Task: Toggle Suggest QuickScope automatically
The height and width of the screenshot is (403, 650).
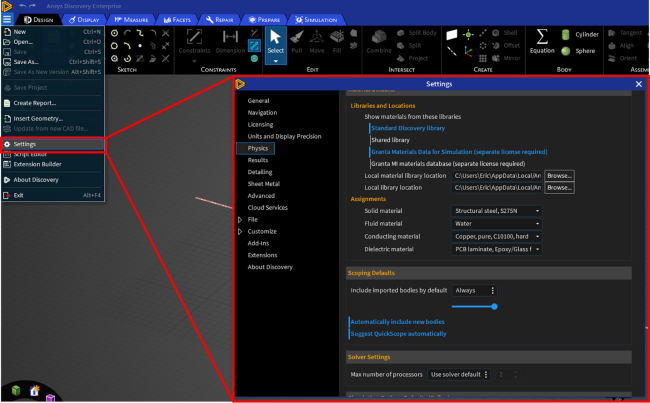Action: tap(398, 334)
